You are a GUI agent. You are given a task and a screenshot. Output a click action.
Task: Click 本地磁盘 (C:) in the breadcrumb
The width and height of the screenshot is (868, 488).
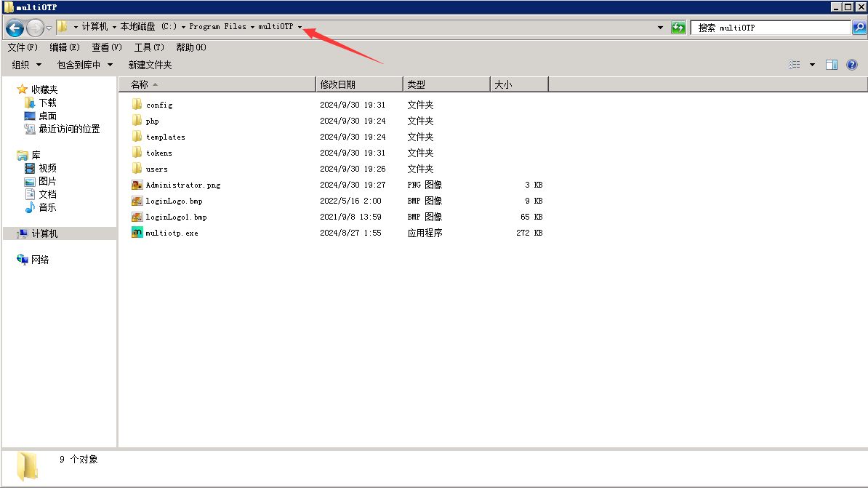(x=148, y=27)
